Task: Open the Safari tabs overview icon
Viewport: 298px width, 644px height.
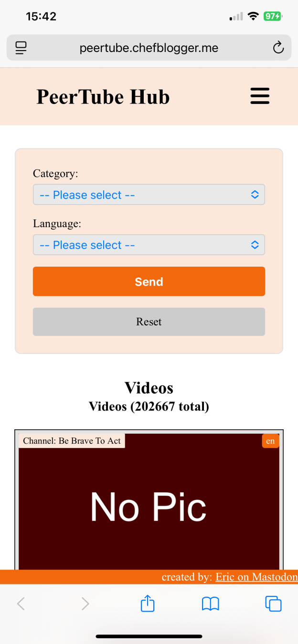Action: (273, 604)
